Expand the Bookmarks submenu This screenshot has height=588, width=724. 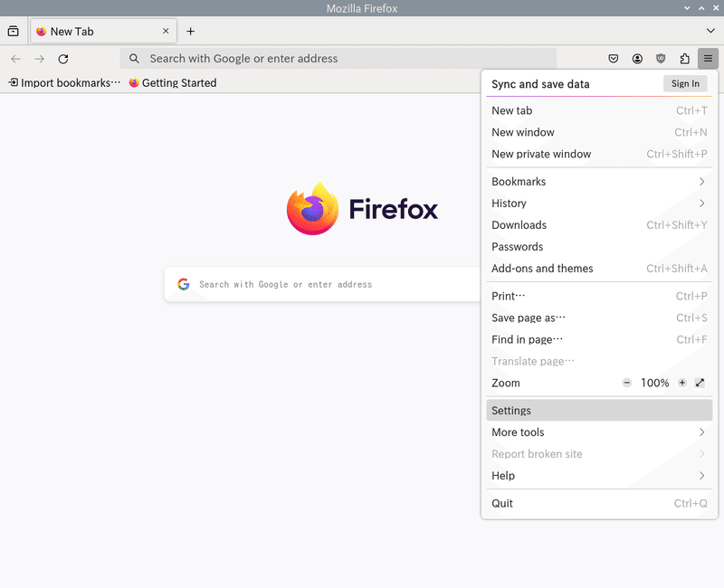click(x=599, y=182)
